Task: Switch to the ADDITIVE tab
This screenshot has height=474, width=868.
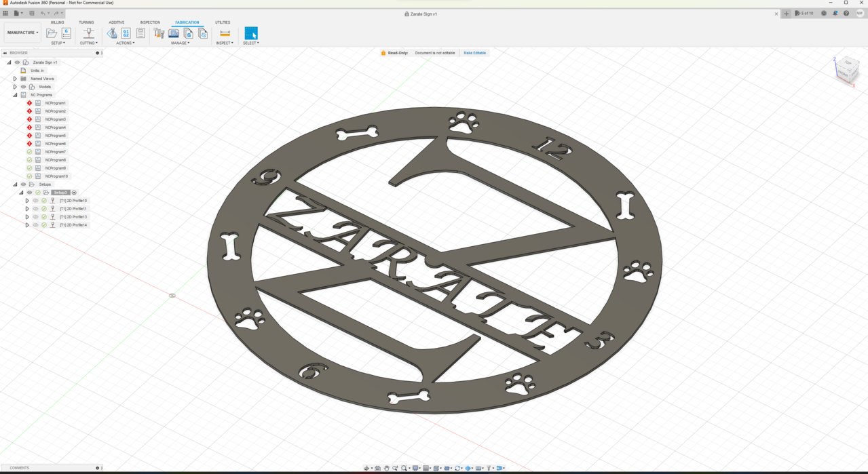Action: pos(117,22)
